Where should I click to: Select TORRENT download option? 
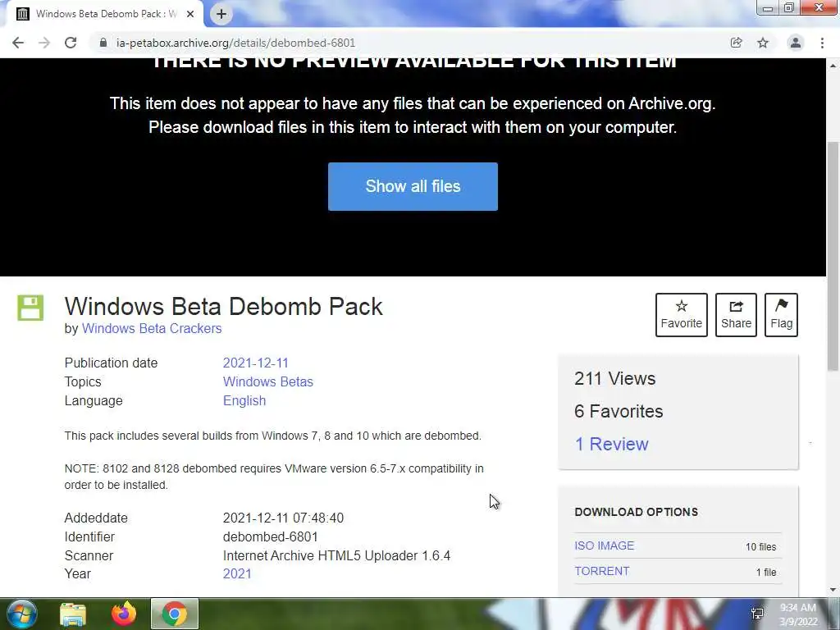601,571
